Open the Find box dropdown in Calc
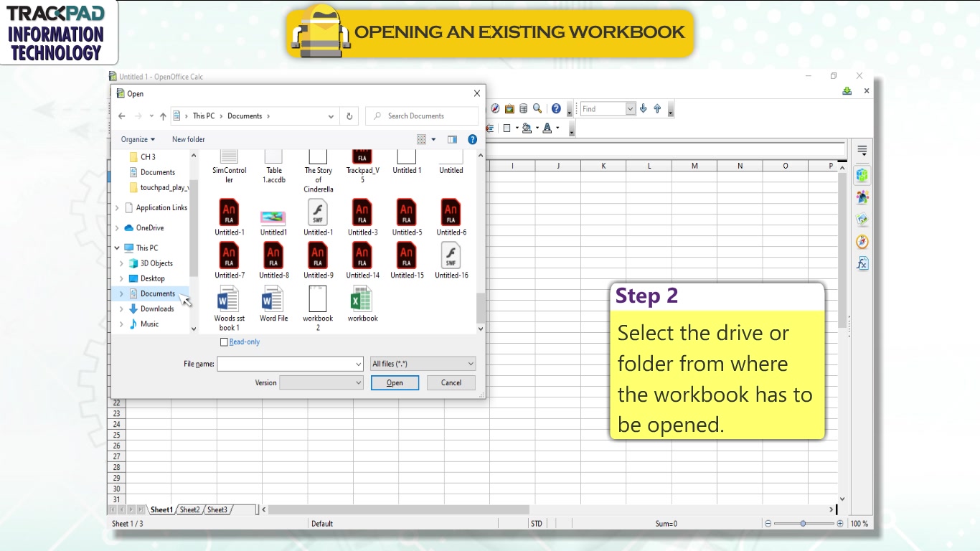This screenshot has height=551, width=980. click(631, 109)
